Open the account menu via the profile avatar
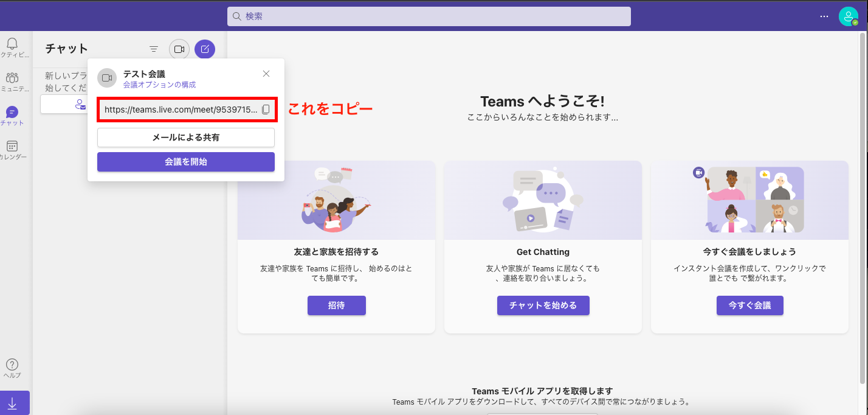 pos(848,16)
